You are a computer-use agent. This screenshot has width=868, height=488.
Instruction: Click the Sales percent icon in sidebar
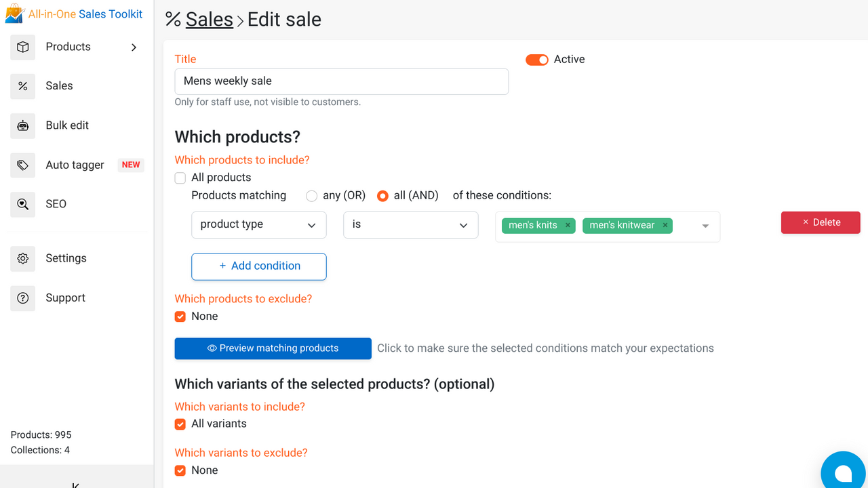click(23, 86)
